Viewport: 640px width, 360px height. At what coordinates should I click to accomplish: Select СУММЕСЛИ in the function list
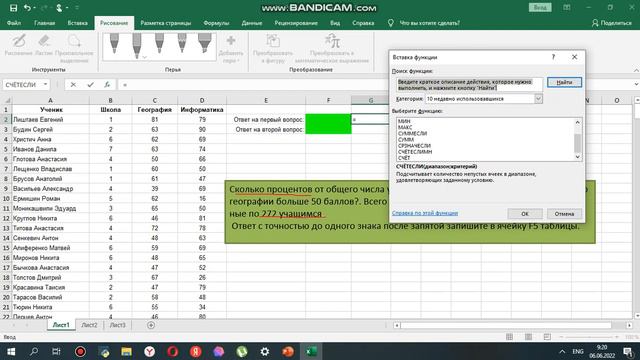[x=412, y=133]
